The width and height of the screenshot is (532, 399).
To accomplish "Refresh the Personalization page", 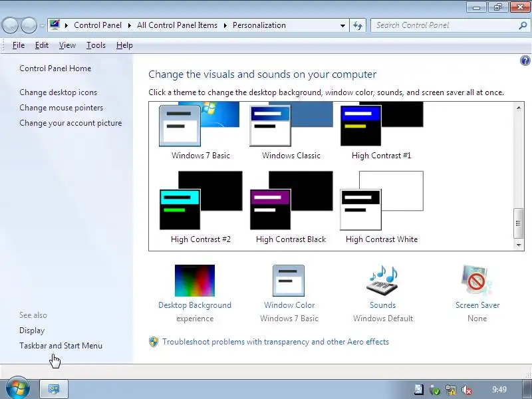I will (358, 25).
